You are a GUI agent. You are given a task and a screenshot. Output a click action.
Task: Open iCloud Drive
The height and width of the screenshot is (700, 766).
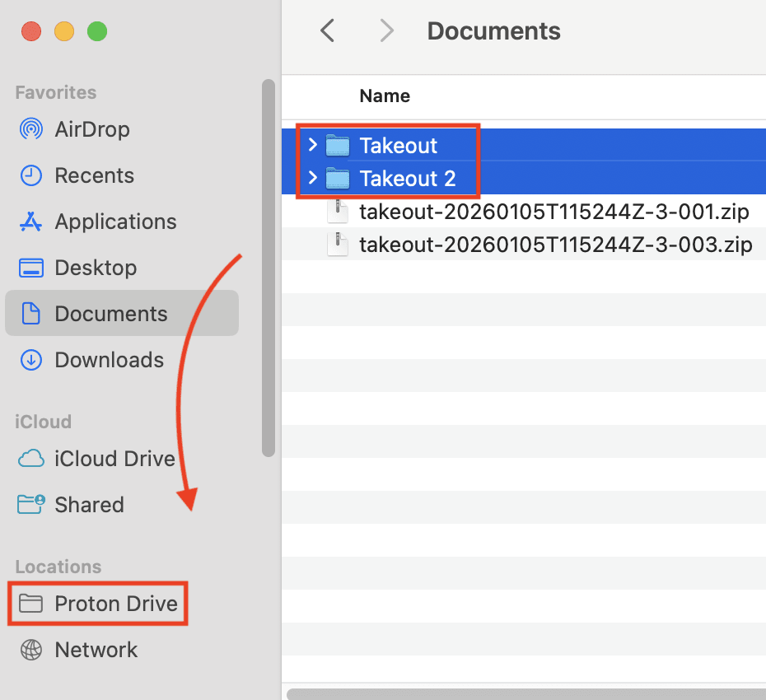coord(114,459)
